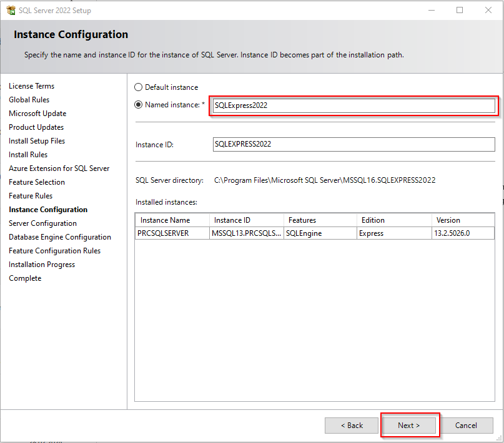The image size is (504, 443).
Task: Click the SQL Server Setup title bar icon
Action: 11,10
